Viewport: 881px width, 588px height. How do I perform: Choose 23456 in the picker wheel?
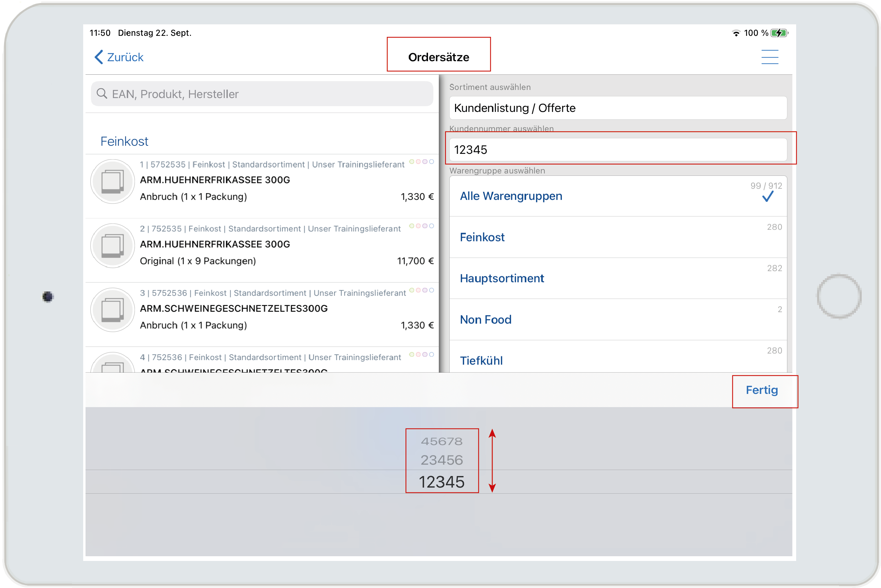point(441,460)
